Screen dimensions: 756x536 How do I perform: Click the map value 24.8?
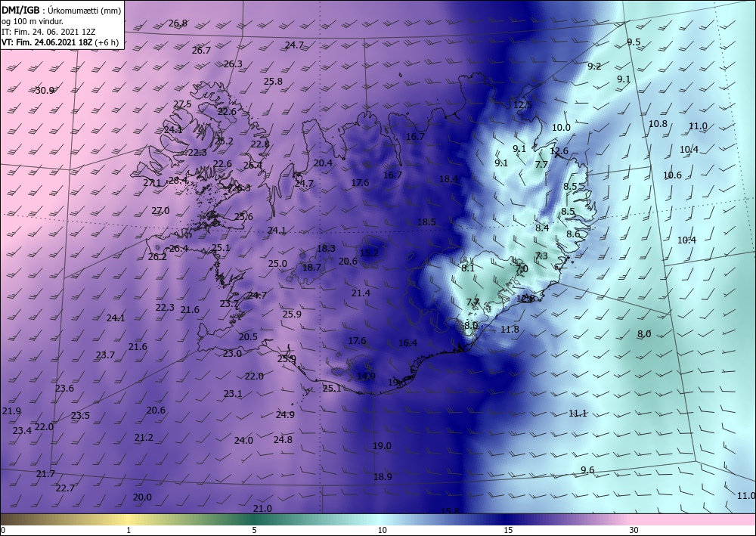point(283,439)
